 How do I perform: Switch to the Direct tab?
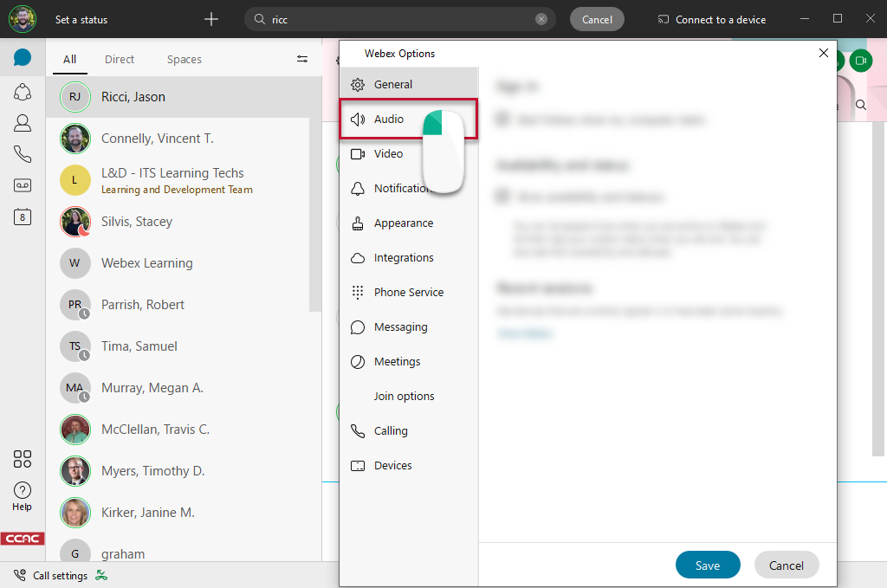point(120,59)
